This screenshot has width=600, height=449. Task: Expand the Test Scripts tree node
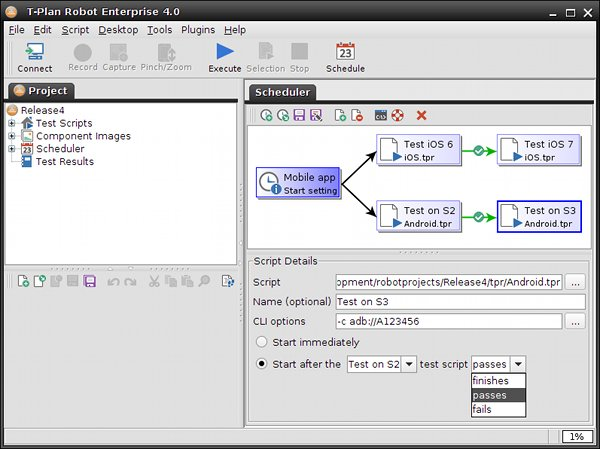(12, 123)
